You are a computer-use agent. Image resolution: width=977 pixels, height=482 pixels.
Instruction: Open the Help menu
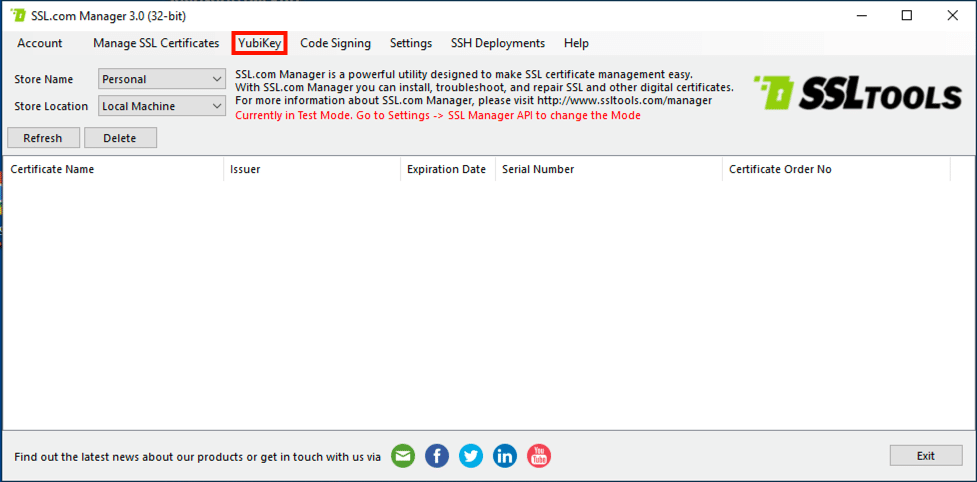click(576, 43)
